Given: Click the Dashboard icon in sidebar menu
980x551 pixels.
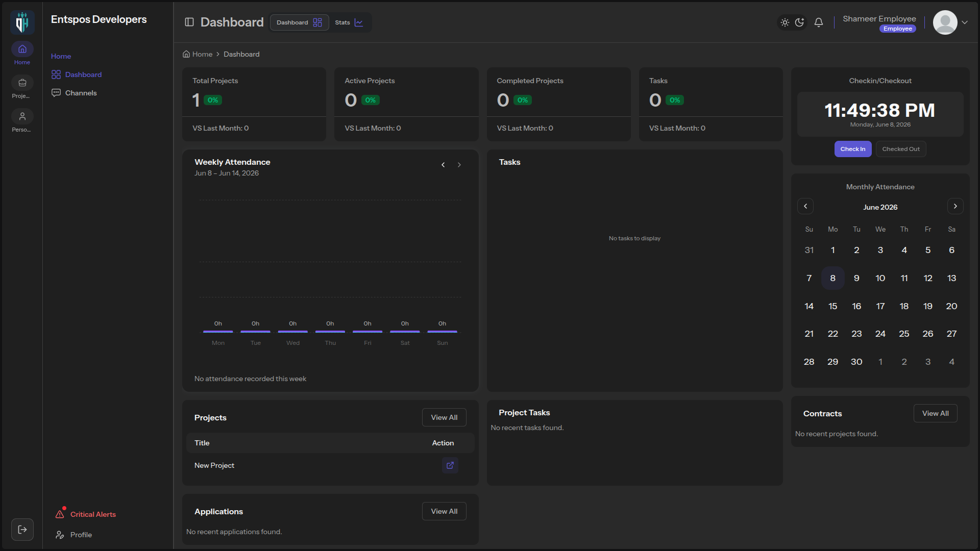Looking at the screenshot, I should pos(56,74).
